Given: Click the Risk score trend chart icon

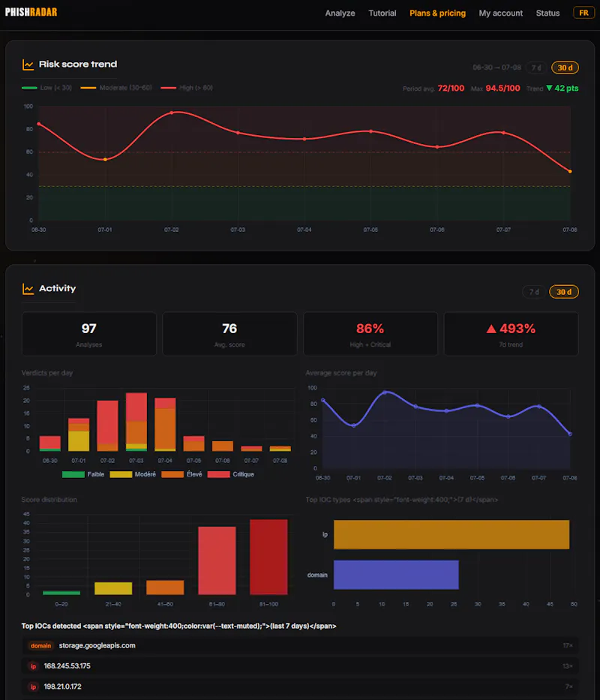Looking at the screenshot, I should point(28,65).
